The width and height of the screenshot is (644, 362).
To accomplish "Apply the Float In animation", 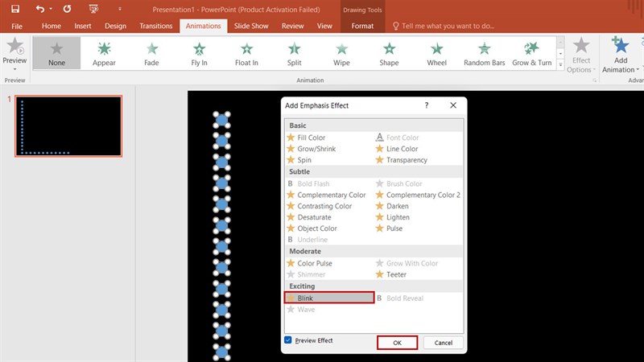I will coord(246,53).
